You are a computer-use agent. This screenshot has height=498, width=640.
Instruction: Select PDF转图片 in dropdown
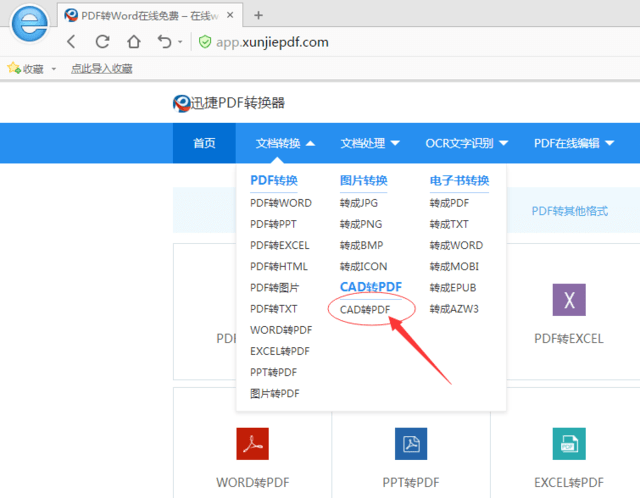274,288
